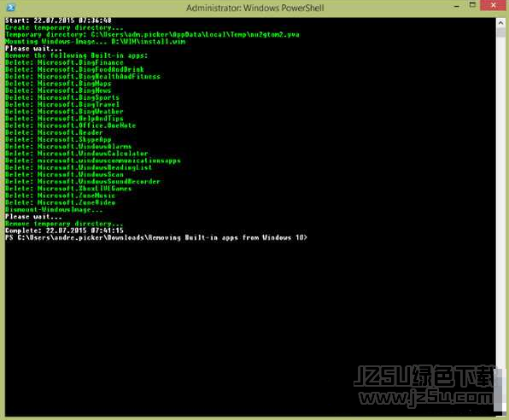
Task: Click the 'Mounting Windows-Image...' line
Action: (96, 42)
